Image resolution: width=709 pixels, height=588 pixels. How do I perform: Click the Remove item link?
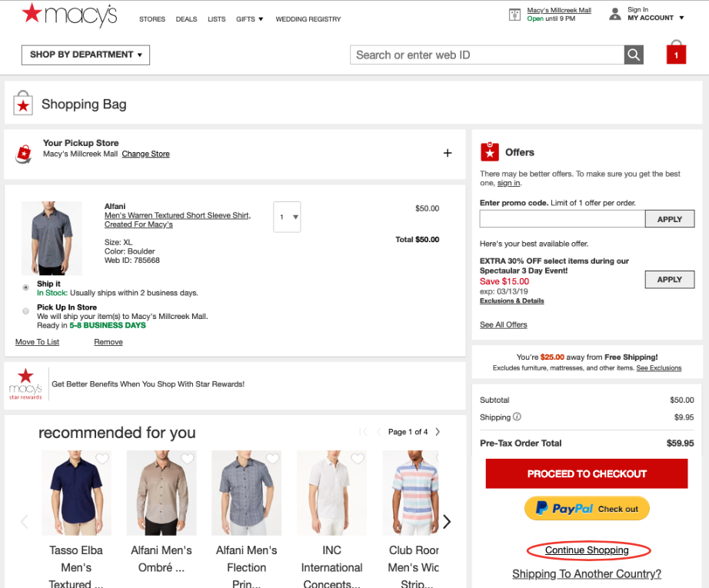108,342
